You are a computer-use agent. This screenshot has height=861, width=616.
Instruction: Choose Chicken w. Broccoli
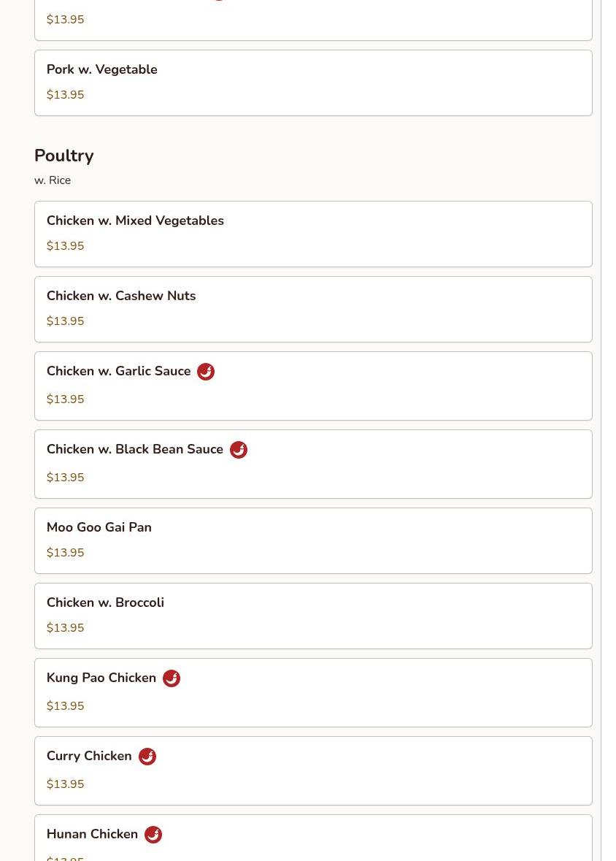[314, 616]
